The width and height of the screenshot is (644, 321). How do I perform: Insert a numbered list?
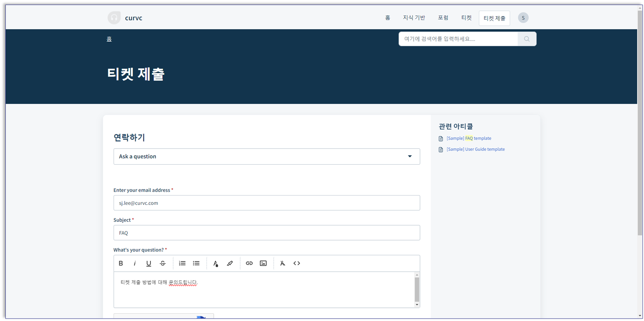182,263
